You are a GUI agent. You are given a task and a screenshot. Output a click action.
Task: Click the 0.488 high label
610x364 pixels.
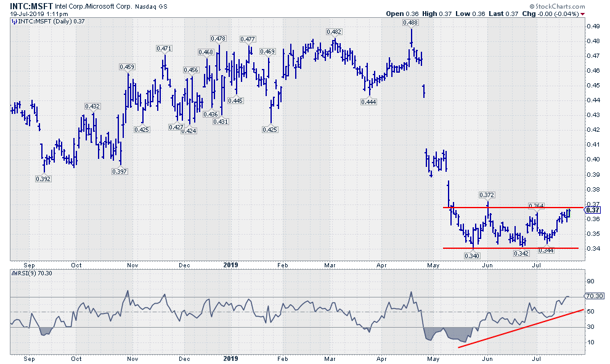point(410,23)
